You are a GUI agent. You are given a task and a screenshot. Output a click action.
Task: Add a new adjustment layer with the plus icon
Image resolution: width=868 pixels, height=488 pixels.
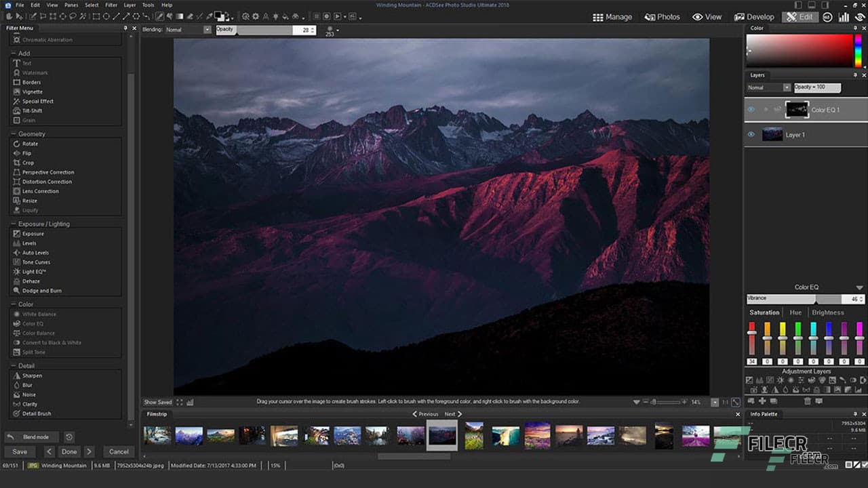tap(763, 401)
